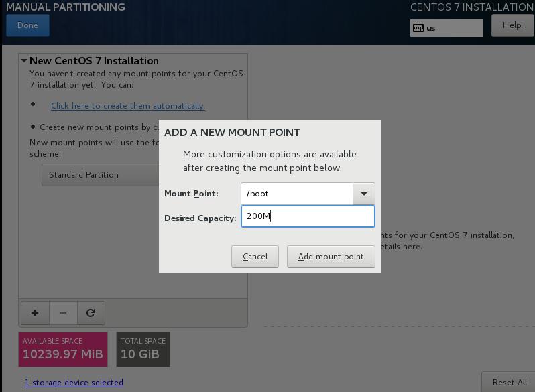
Task: Click the minus remove mount point icon
Action: [x=63, y=312]
